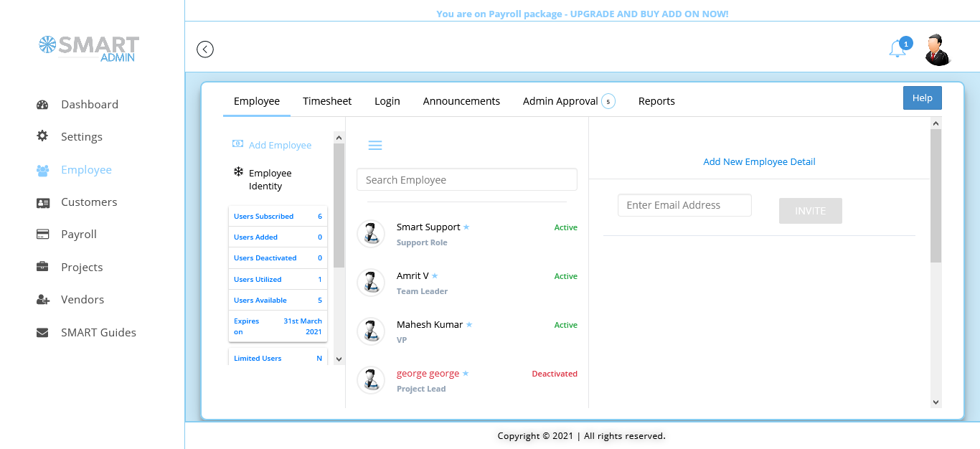Click the left panel scroll-down arrow
Viewport: 980px width, 449px height.
point(339,359)
